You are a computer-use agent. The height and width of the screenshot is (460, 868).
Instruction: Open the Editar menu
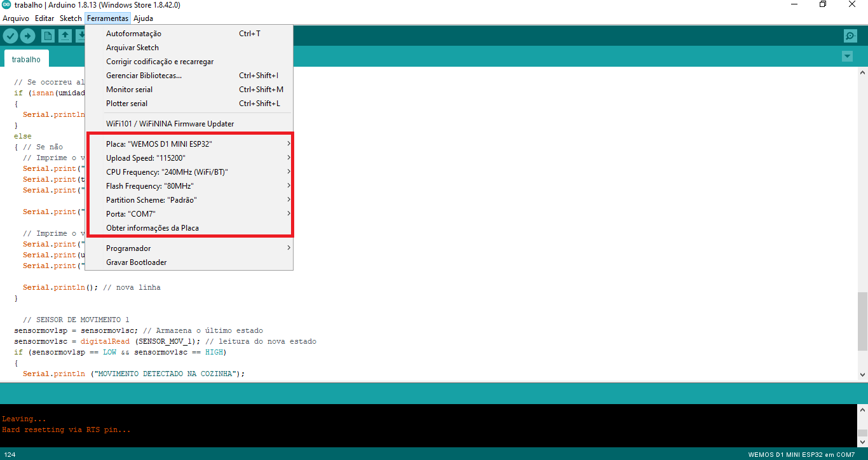[44, 18]
